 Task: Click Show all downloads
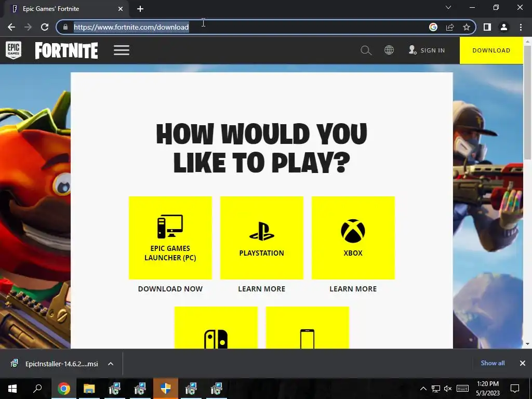tap(493, 363)
